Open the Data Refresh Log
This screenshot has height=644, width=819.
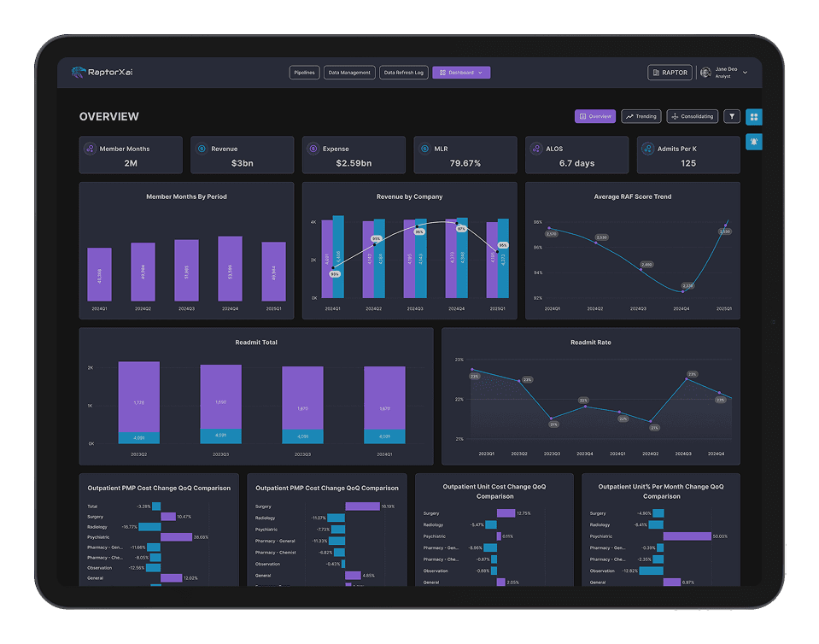click(x=404, y=73)
